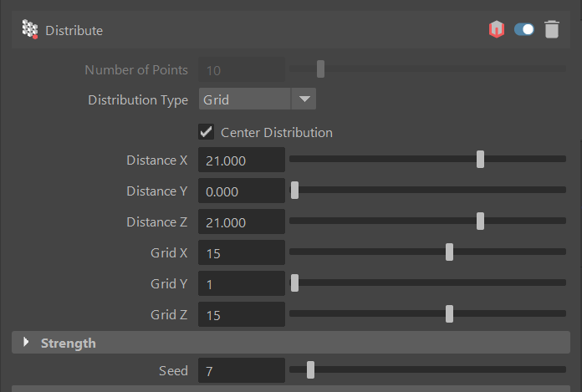Click the Distance Z value field
Image resolution: width=582 pixels, height=392 pixels.
(242, 221)
